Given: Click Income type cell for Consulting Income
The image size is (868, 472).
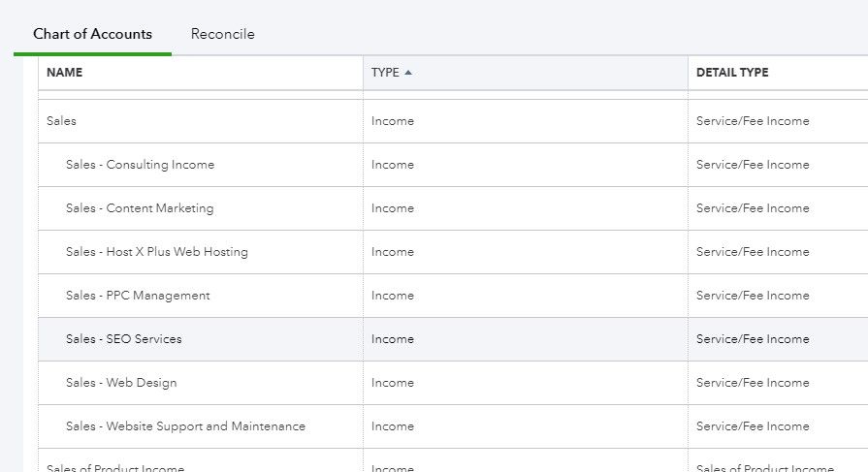Looking at the screenshot, I should tap(393, 165).
